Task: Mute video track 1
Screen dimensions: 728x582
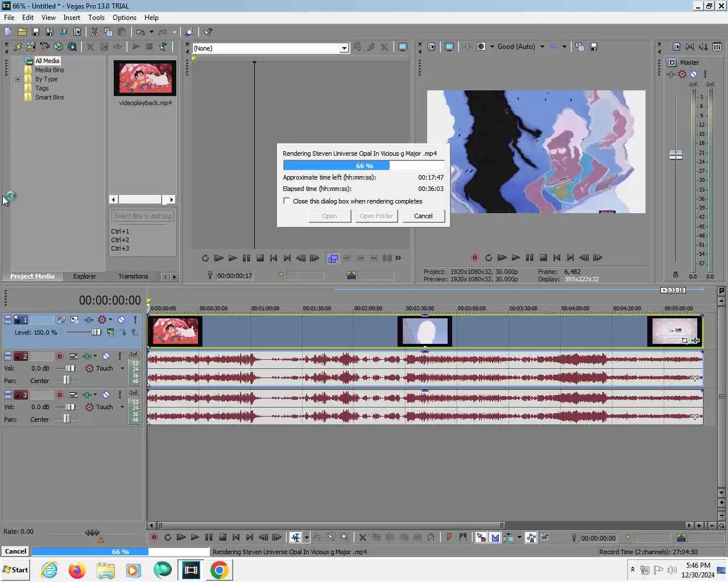Action: [121, 319]
